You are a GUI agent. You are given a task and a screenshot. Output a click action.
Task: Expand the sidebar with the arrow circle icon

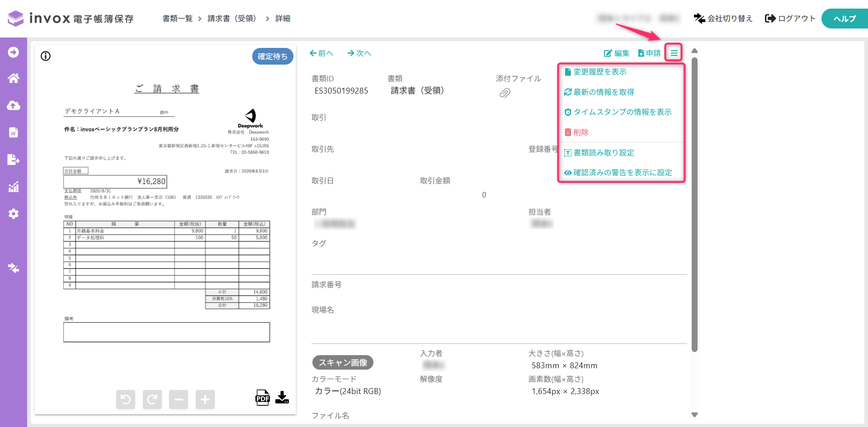(14, 52)
